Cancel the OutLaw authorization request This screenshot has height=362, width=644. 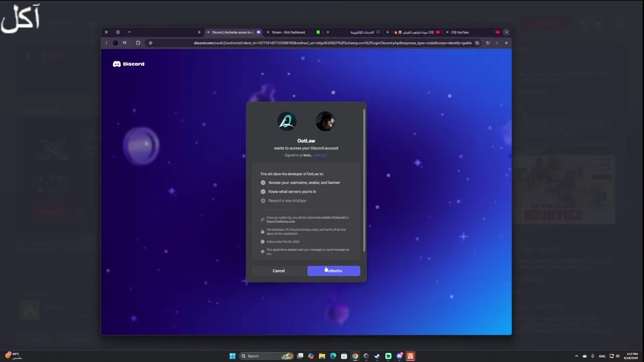coord(279,270)
